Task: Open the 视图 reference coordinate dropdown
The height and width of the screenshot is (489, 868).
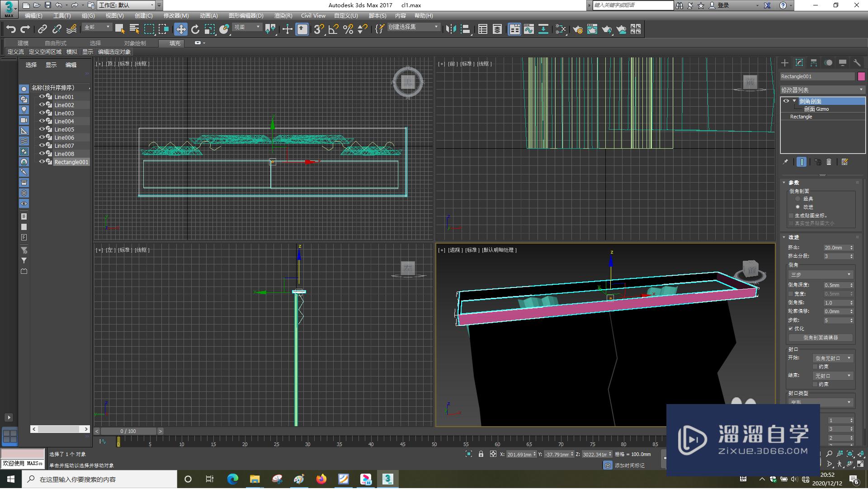Action: [x=247, y=27]
